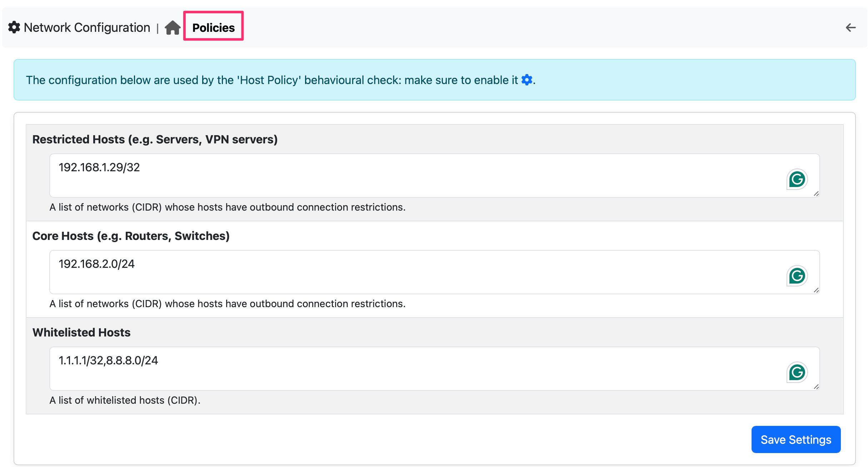Grab resize handle of Whitelisted Hosts textarea

(816, 387)
